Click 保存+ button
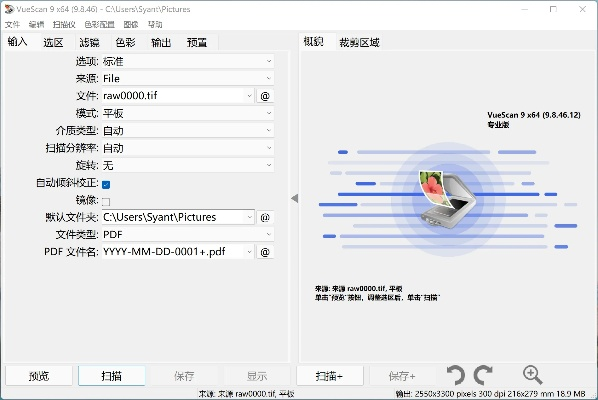598x400 pixels. click(x=402, y=376)
